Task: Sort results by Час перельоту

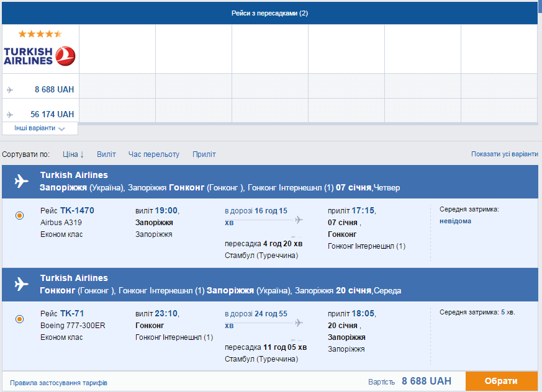Action: pyautogui.click(x=154, y=154)
